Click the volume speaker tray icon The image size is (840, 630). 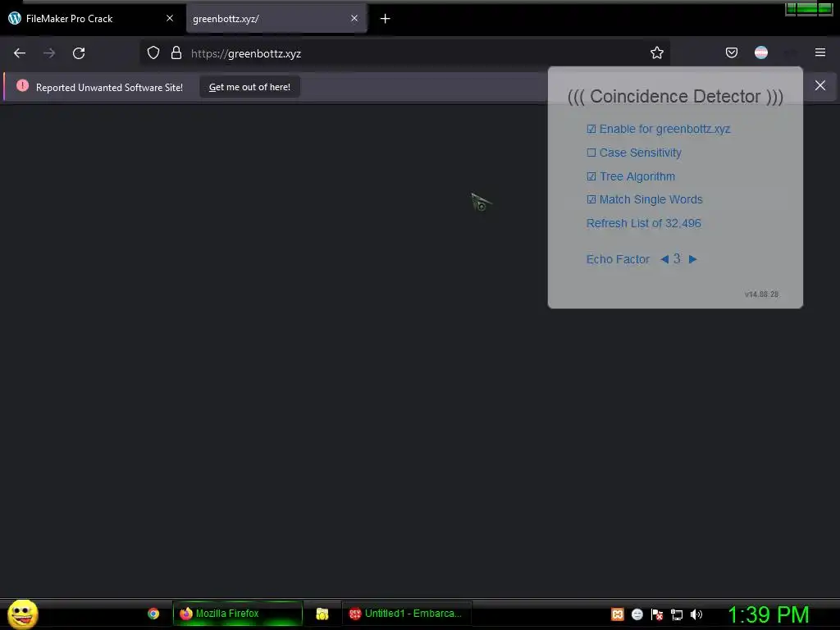coord(696,614)
